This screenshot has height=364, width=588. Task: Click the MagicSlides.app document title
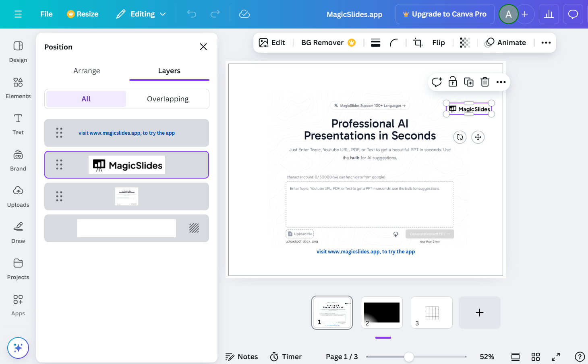(354, 14)
